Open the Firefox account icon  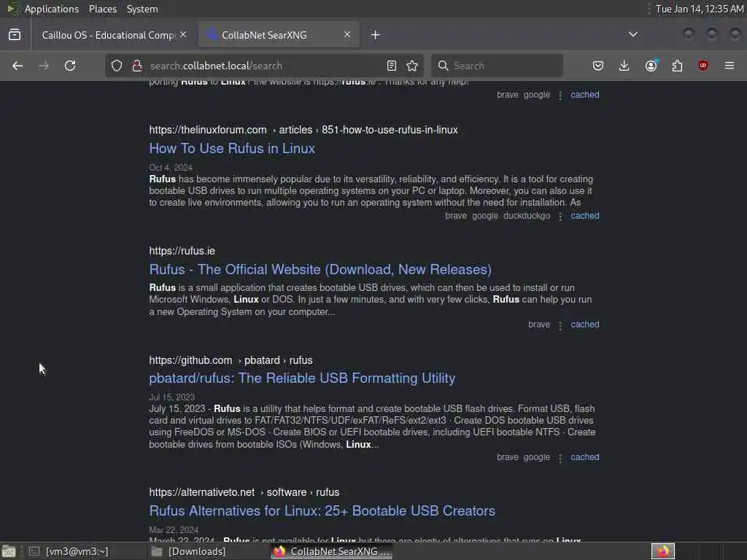[651, 66]
